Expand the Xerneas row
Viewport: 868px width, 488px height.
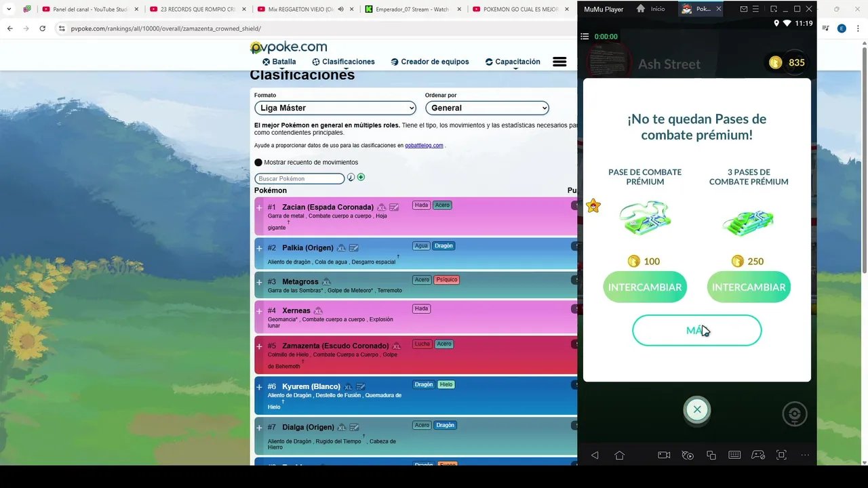(x=259, y=310)
